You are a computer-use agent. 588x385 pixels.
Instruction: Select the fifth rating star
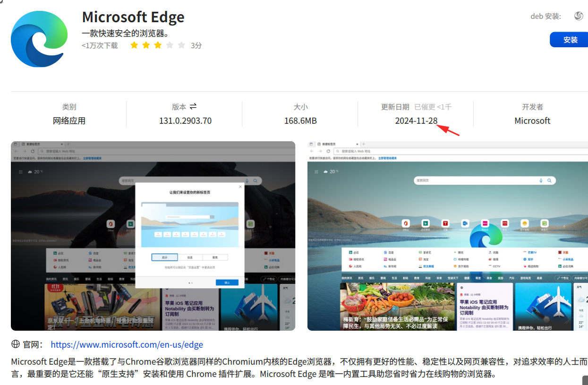181,45
